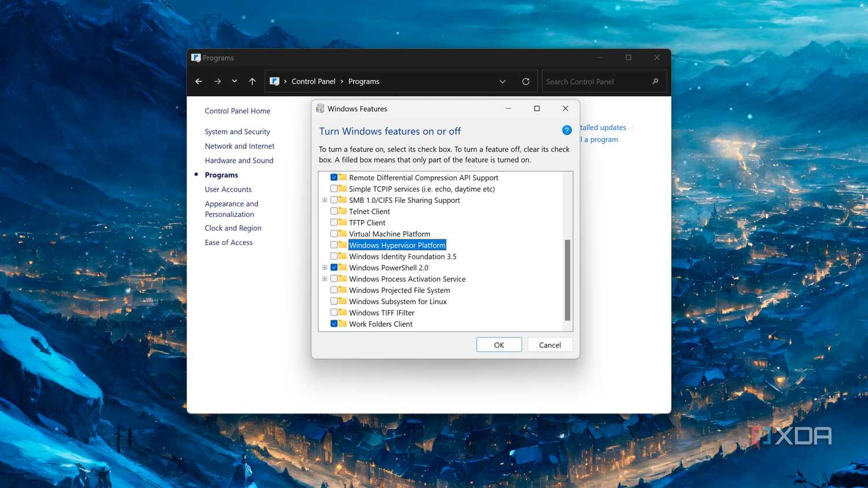Open User Accounts category
Image resolution: width=868 pixels, height=488 pixels.
228,190
